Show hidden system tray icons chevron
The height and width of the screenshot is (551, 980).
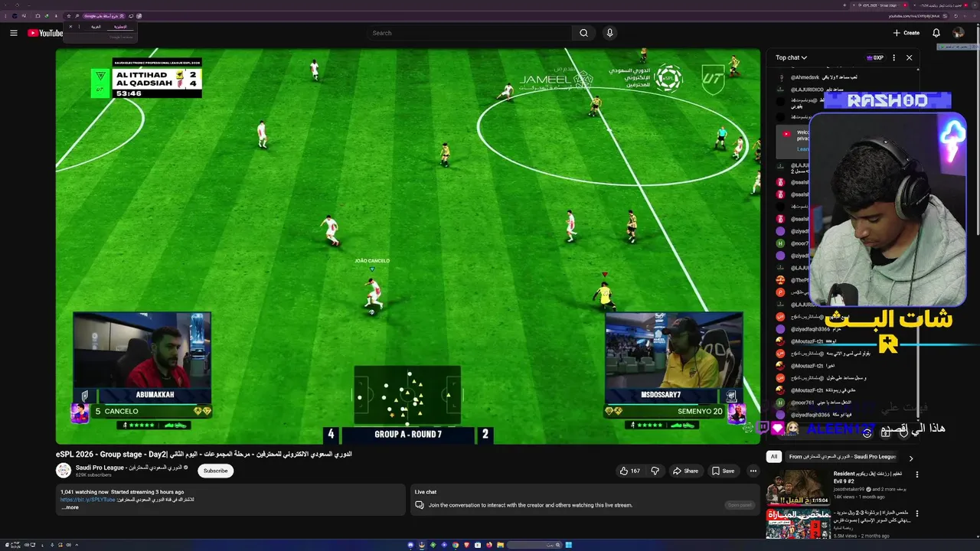pyautogui.click(x=76, y=545)
